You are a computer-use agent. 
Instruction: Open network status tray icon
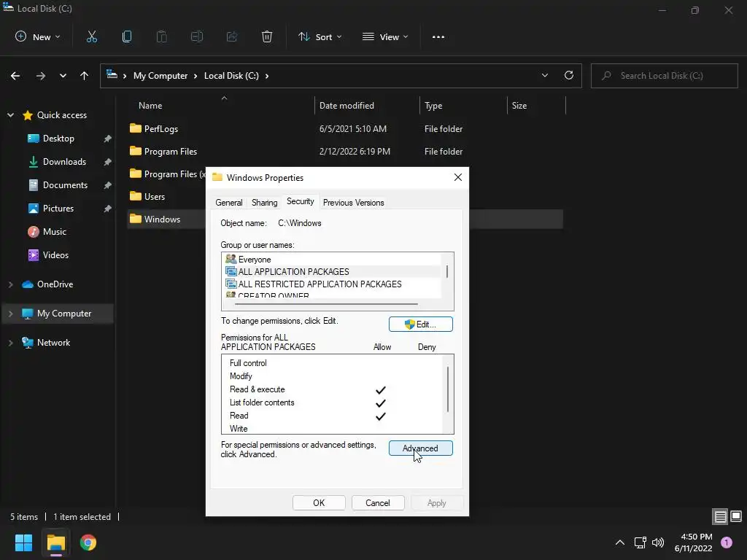click(x=640, y=542)
